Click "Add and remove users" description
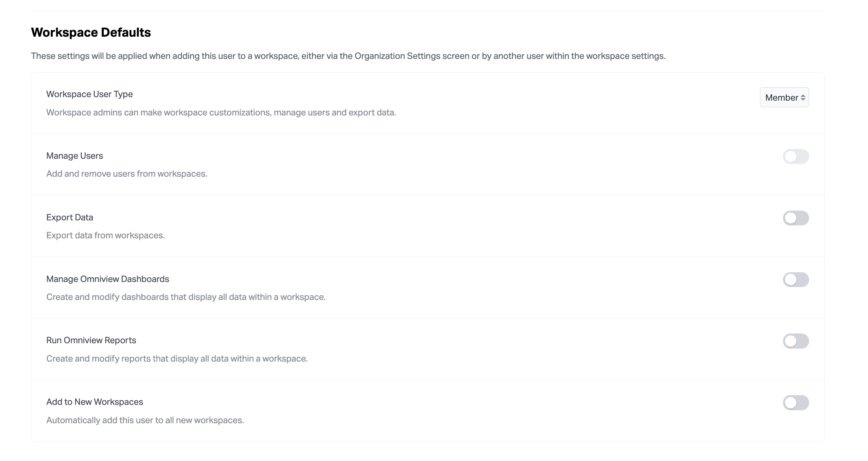Image resolution: width=868 pixels, height=461 pixels. pos(127,174)
